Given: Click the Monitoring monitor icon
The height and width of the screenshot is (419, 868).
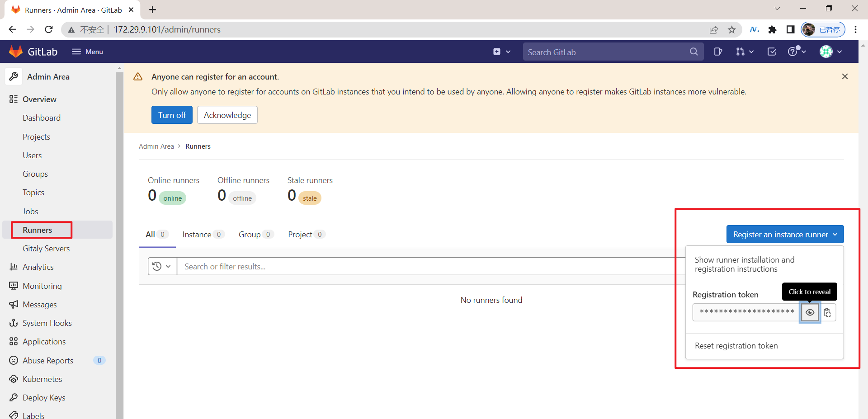Looking at the screenshot, I should tap(14, 286).
